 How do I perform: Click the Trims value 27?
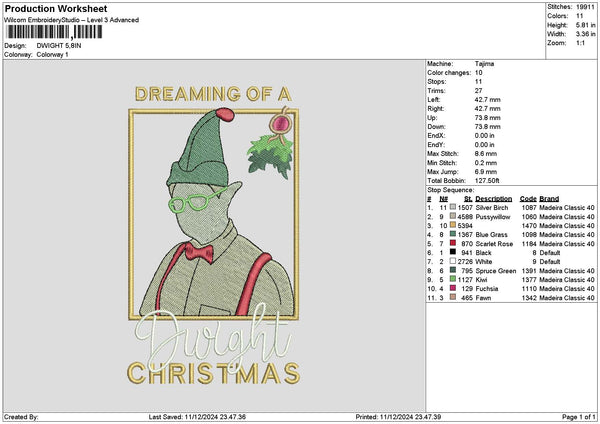pos(478,91)
